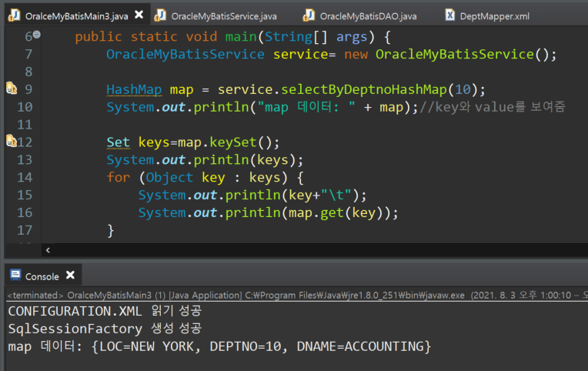Click console output 'SqlSessionFactory 생성 성공'
The height and width of the screenshot is (371, 588).
[x=105, y=329]
